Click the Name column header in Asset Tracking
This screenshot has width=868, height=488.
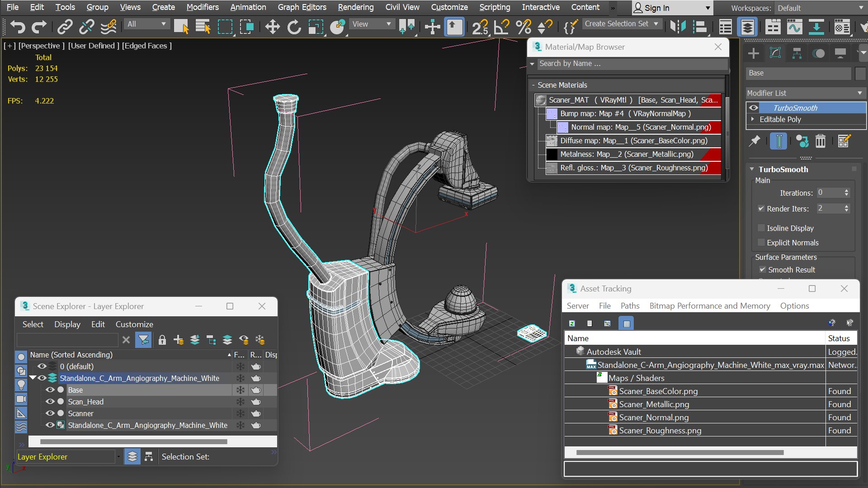(x=695, y=338)
